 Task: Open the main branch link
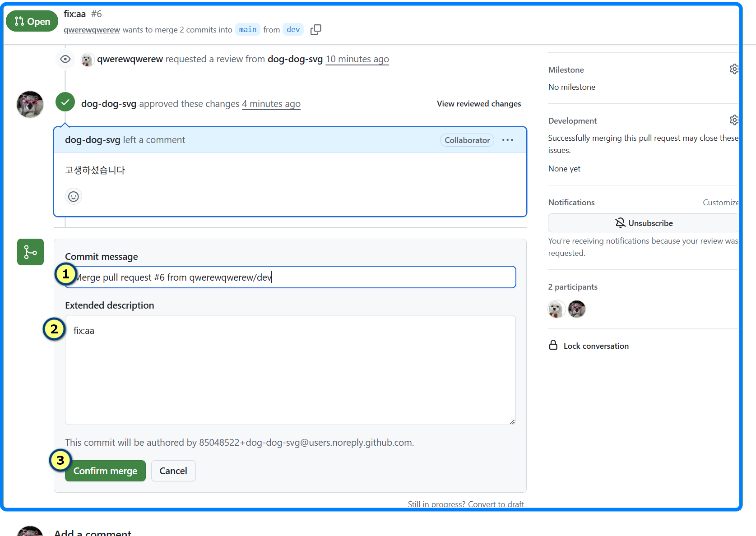point(247,30)
